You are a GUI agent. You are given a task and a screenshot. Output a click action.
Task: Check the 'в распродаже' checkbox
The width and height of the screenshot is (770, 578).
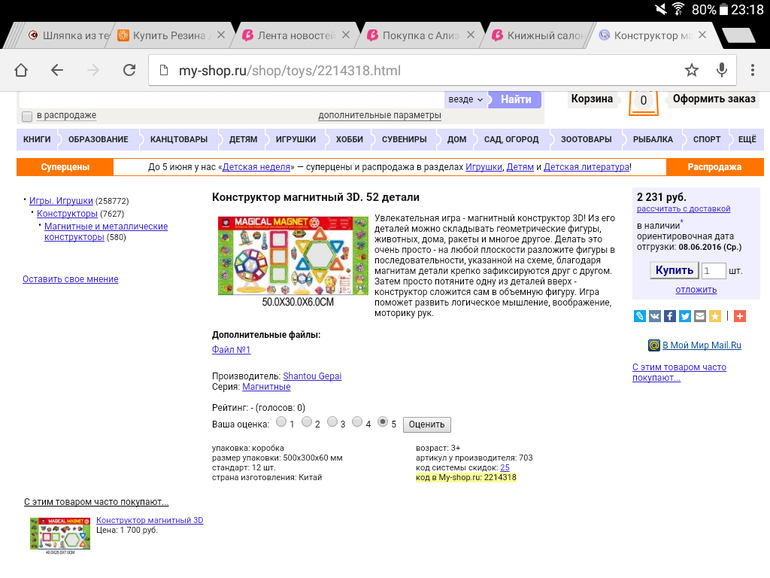point(27,116)
